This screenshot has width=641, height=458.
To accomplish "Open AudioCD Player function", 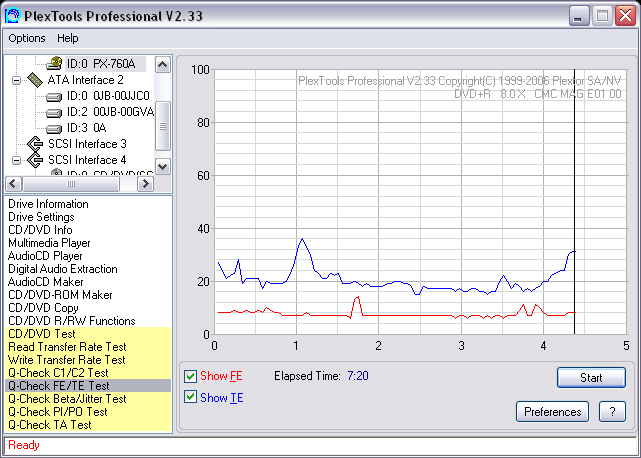I will (x=45, y=256).
